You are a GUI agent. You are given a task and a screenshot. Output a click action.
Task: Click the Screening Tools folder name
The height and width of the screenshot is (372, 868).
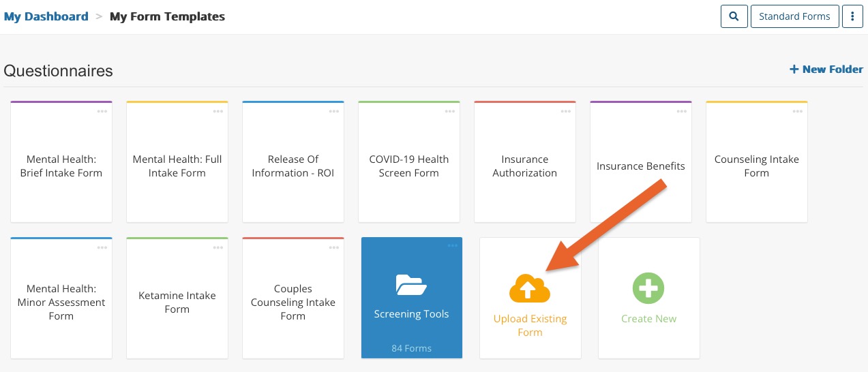tap(411, 314)
